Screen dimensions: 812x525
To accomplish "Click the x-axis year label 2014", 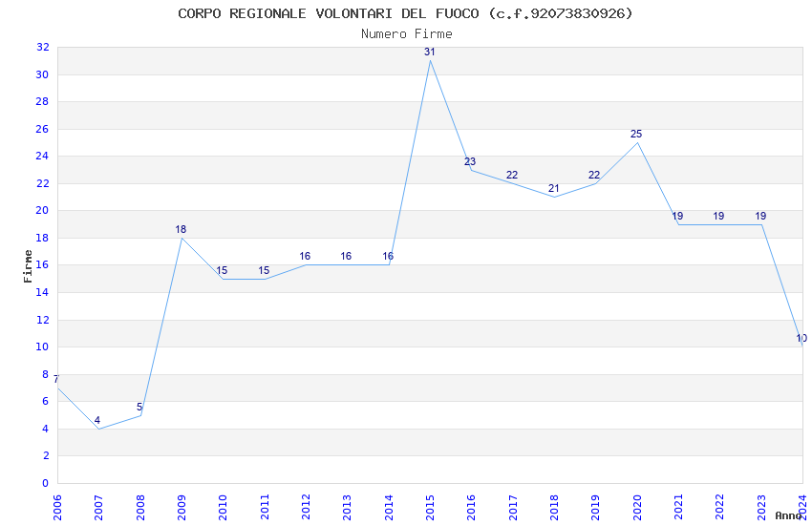I will (x=389, y=508).
